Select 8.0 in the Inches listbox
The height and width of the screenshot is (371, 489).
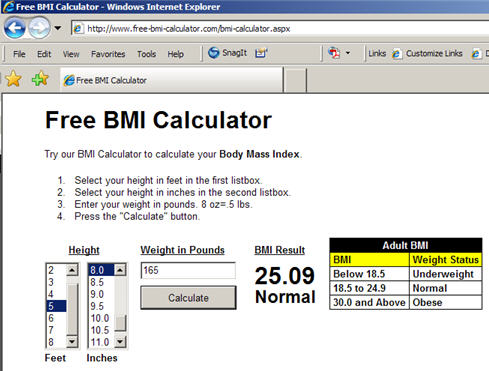tap(101, 270)
